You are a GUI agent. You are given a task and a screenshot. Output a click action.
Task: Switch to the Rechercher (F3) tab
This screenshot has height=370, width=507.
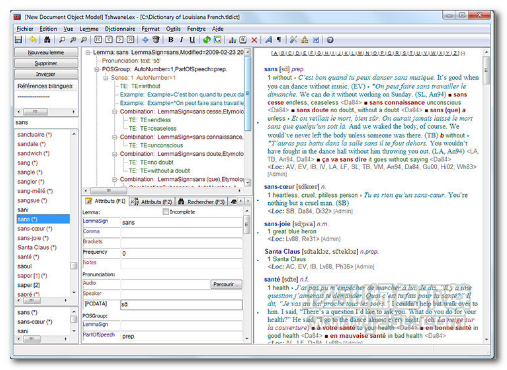coord(202,202)
